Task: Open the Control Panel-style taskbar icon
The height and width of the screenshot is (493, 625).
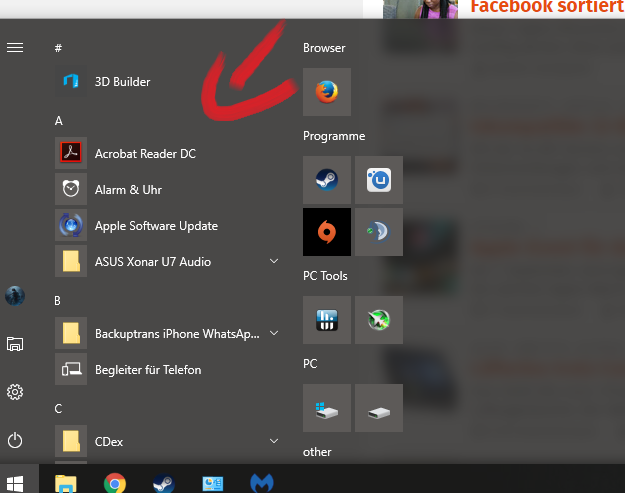Action: [x=213, y=483]
